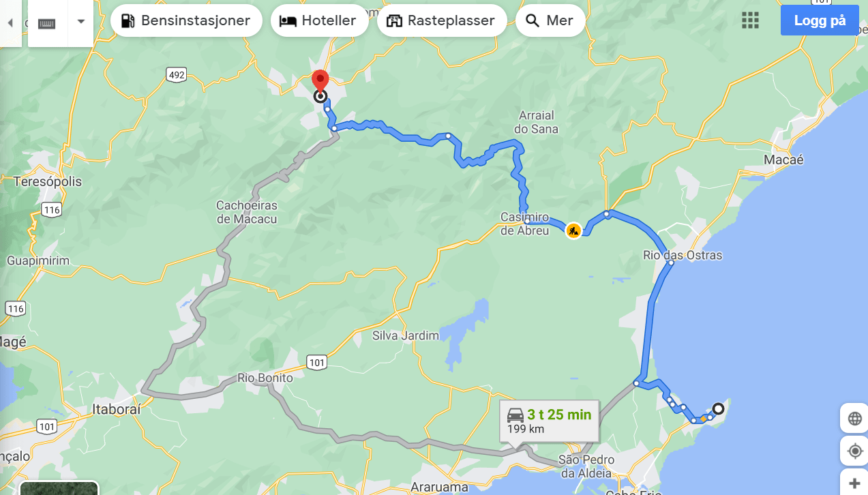Click the my location target icon
Screen dimensions: 868x495
tap(855, 451)
